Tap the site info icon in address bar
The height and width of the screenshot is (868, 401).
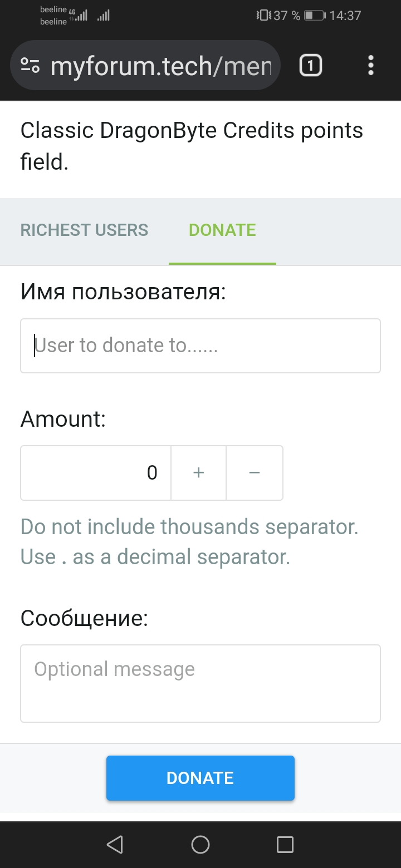[x=30, y=66]
